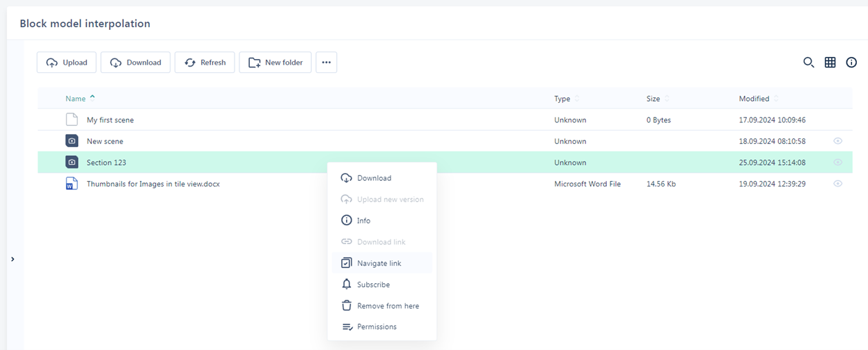Screen dimensions: 868x350
Task: Click the search magnifier icon
Action: (808, 63)
